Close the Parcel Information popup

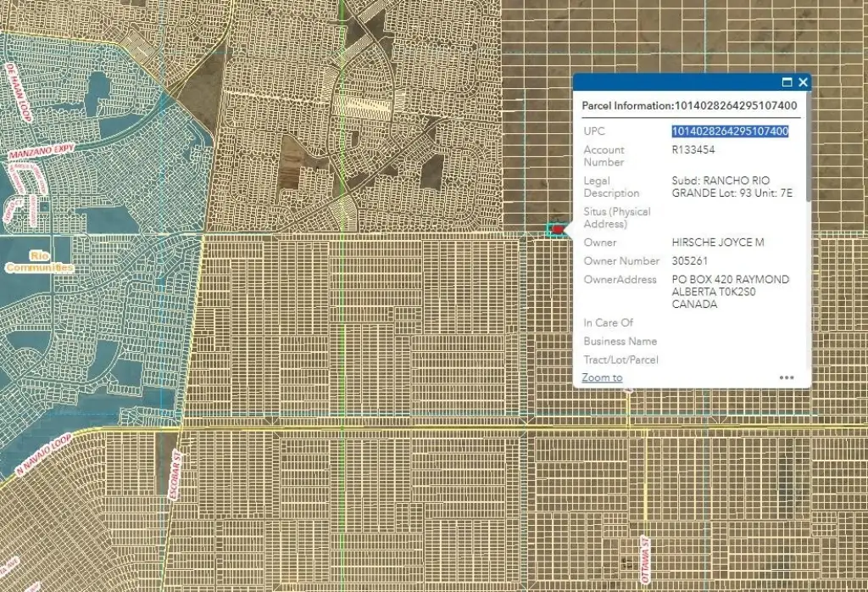click(x=803, y=82)
